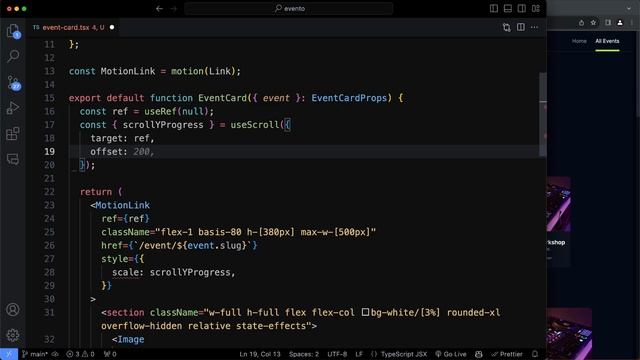The image size is (640, 360).
Task: Toggle the bottom panel layout icon
Action: [x=508, y=9]
